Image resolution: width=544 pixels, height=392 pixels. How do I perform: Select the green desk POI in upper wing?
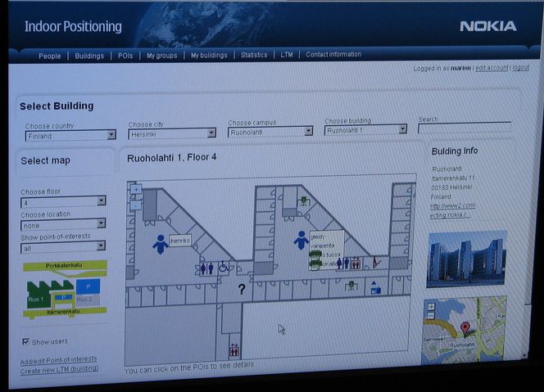pos(304,201)
